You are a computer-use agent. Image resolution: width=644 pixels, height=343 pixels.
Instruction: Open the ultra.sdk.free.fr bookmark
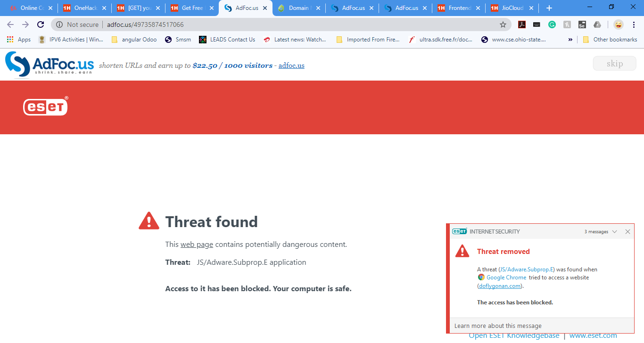pos(440,40)
